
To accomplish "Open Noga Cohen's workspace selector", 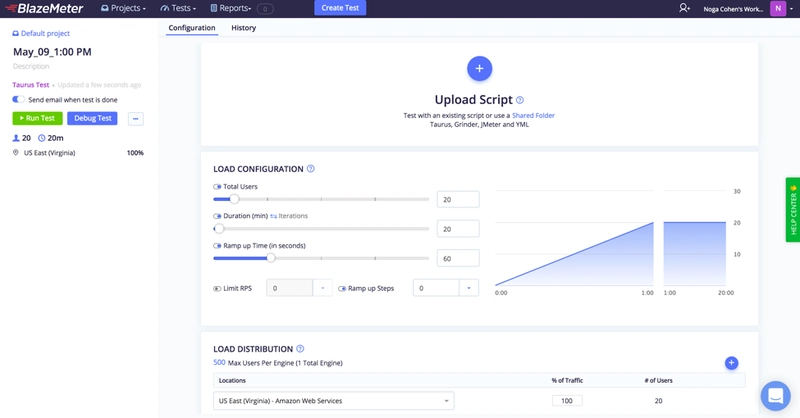I will pyautogui.click(x=733, y=9).
